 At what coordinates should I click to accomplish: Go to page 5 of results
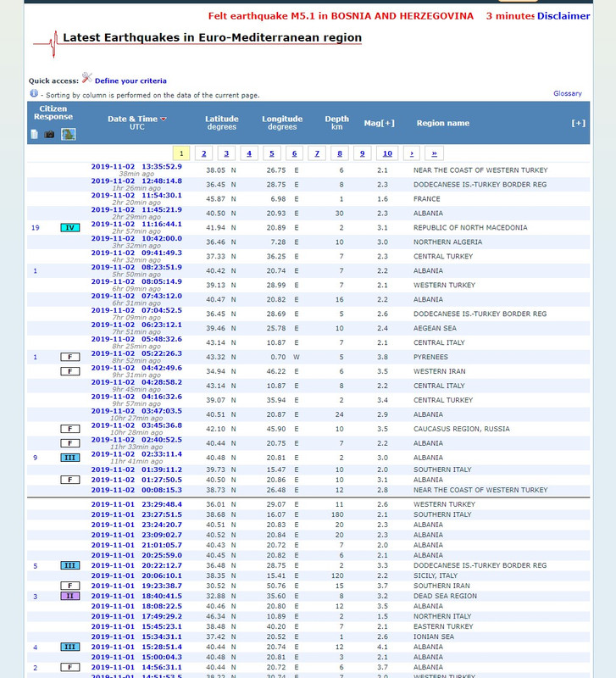point(271,153)
